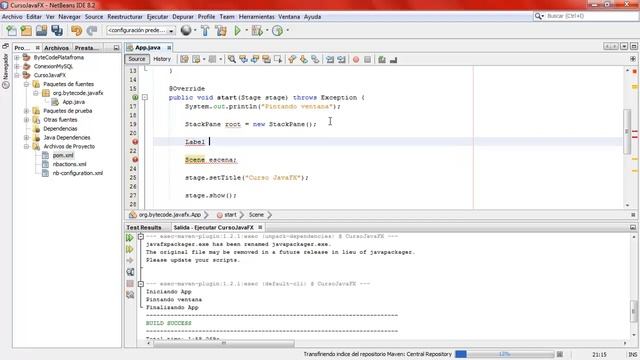Click the Toggle Bookmark icon in editor toolbar

pos(315,60)
